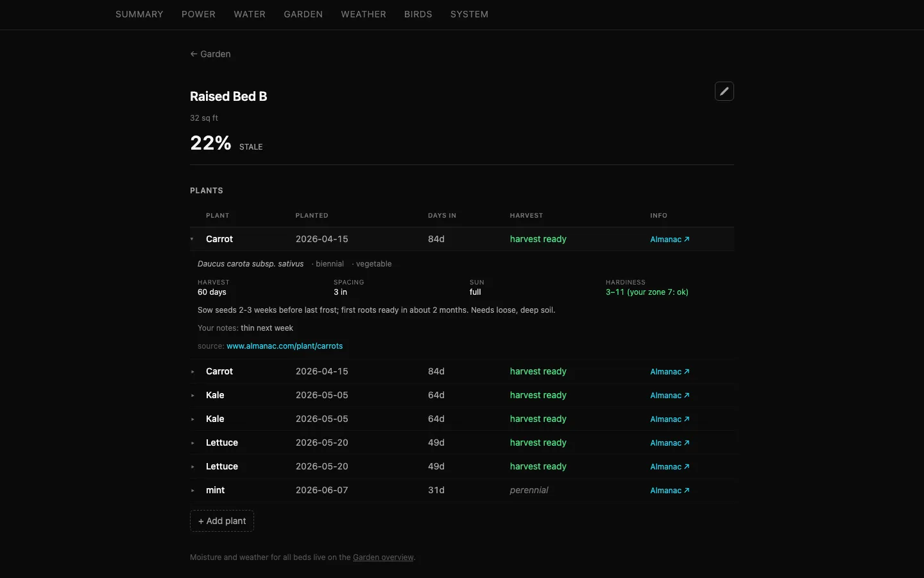Select the WATER tab
This screenshot has width=924, height=578.
250,14
